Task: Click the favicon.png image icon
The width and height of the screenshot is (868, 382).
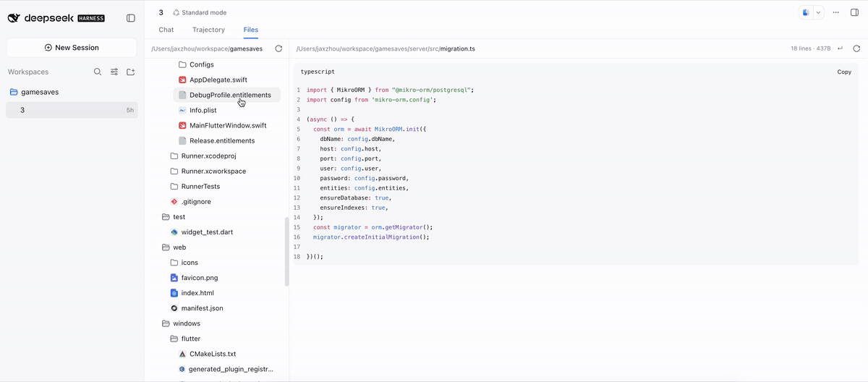Action: 174,278
